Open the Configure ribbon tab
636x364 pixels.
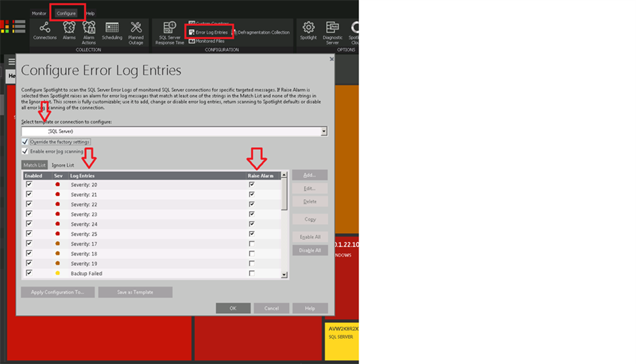66,13
